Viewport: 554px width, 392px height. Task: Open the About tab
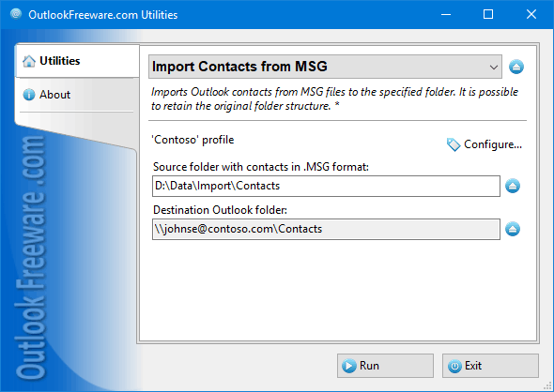[76, 95]
